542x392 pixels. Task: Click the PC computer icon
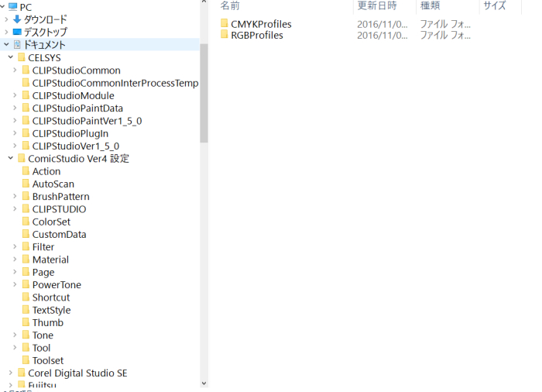click(x=12, y=7)
